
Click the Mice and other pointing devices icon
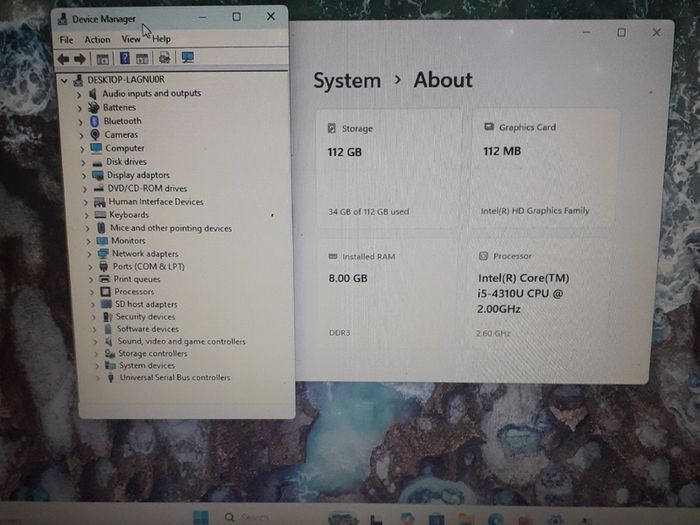pos(101,228)
